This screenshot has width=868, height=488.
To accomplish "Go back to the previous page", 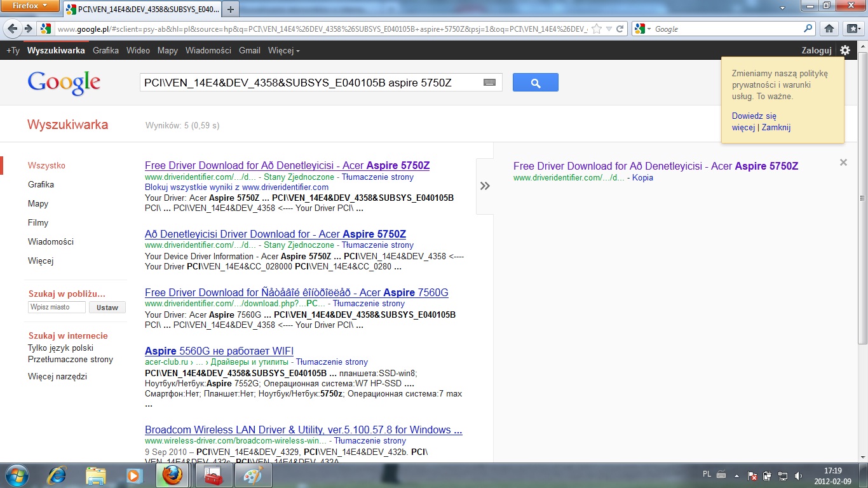I will [11, 29].
